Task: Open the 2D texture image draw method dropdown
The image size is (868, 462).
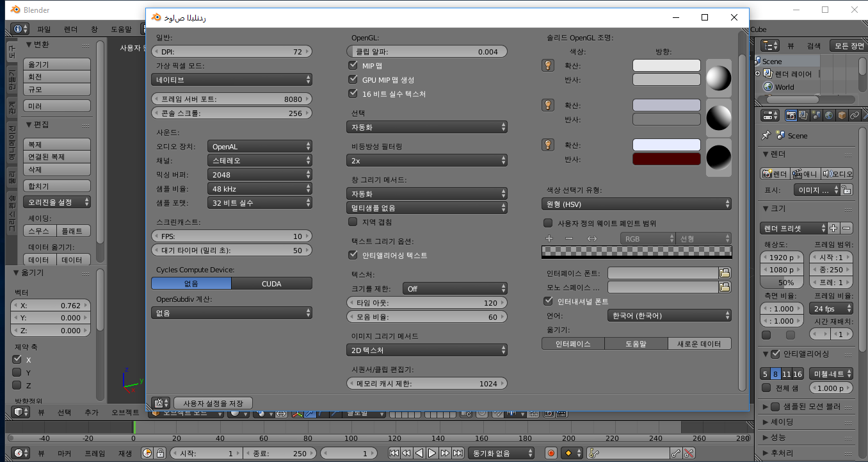Action: (x=427, y=351)
